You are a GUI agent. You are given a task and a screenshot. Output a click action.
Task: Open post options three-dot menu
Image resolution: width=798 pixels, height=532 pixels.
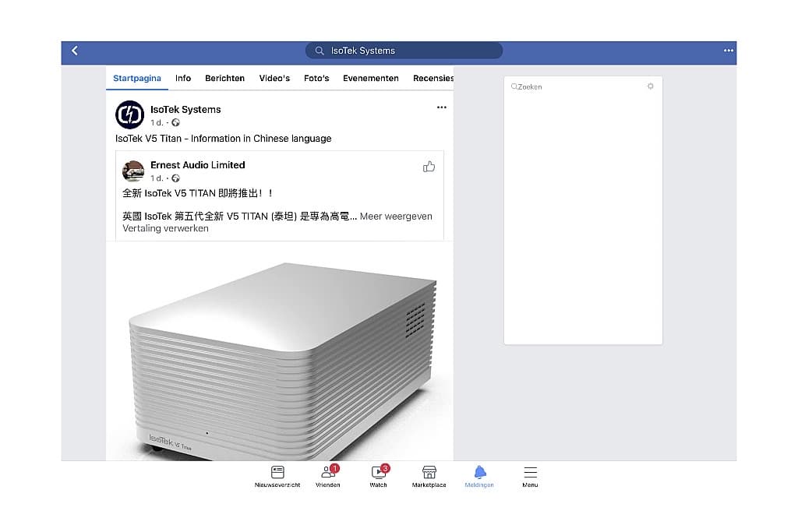(441, 107)
